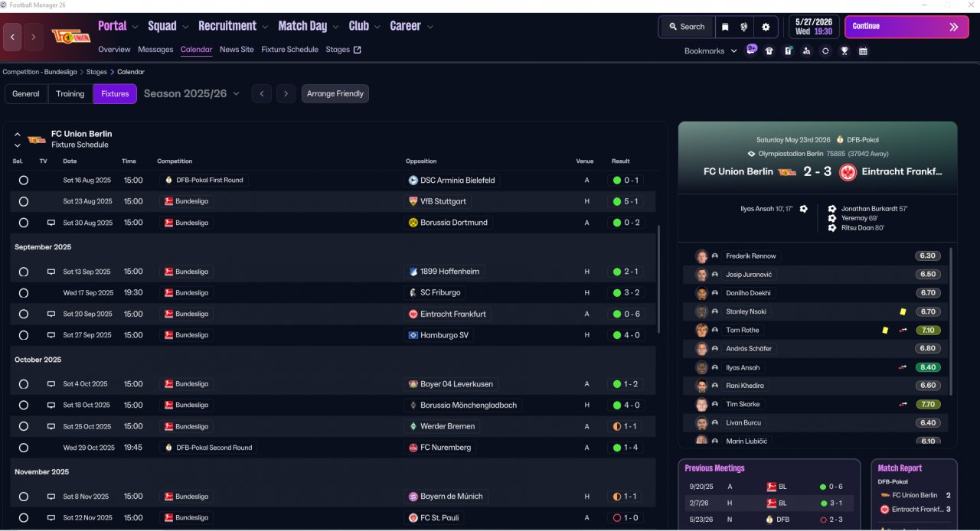Click the TV icon on 1899 Hoffenheim row
The width and height of the screenshot is (980, 531).
point(51,272)
